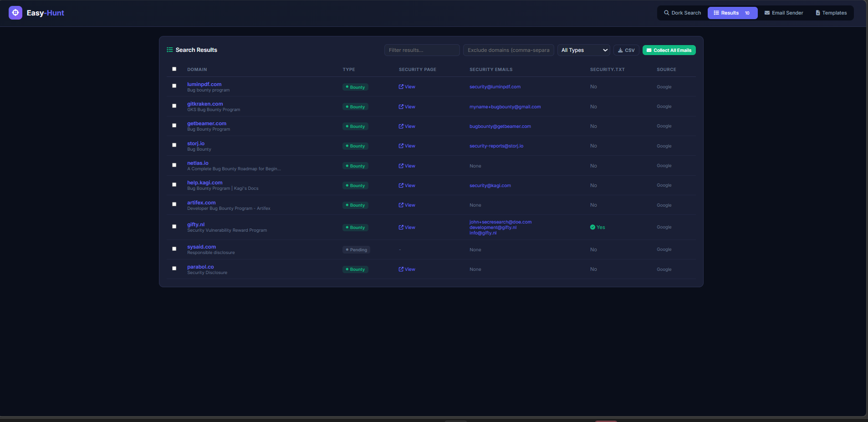
Task: Click the Pending badge for sysaid.com
Action: click(357, 249)
